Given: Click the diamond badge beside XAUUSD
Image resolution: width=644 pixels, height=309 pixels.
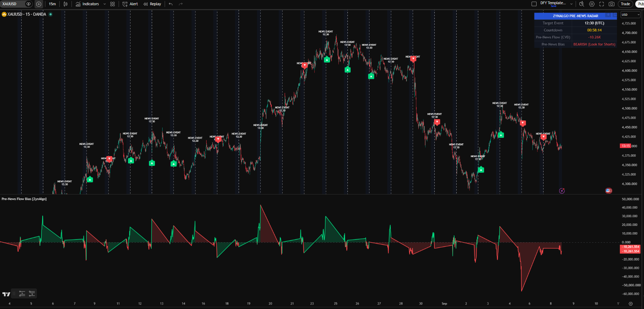Looking at the screenshot, I should coord(29,4).
